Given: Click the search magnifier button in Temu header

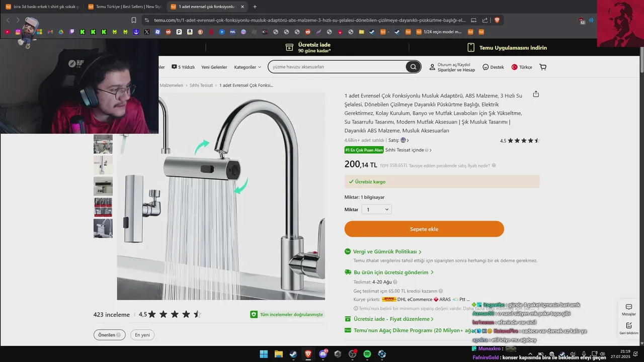Looking at the screenshot, I should pyautogui.click(x=413, y=67).
